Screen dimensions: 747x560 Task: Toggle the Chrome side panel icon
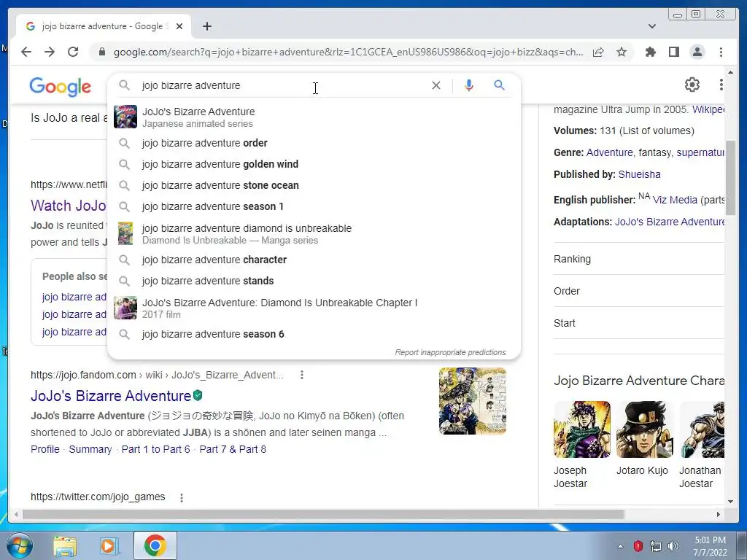673,52
